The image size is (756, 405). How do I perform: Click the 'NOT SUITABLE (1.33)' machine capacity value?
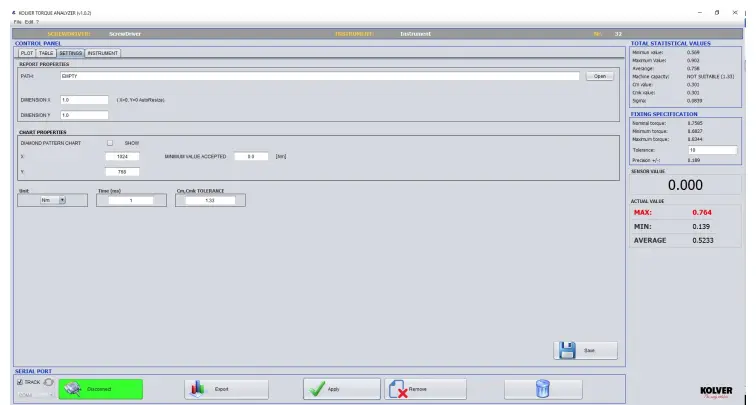pyautogui.click(x=710, y=77)
